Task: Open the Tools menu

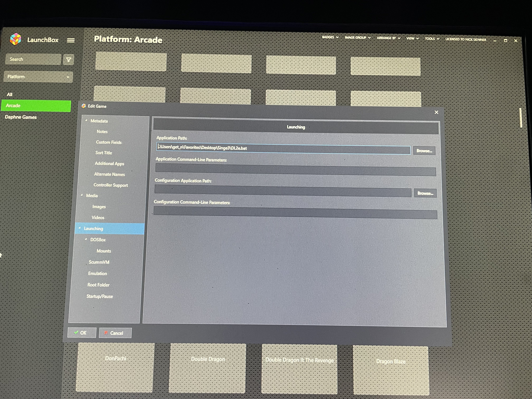Action: (432, 39)
